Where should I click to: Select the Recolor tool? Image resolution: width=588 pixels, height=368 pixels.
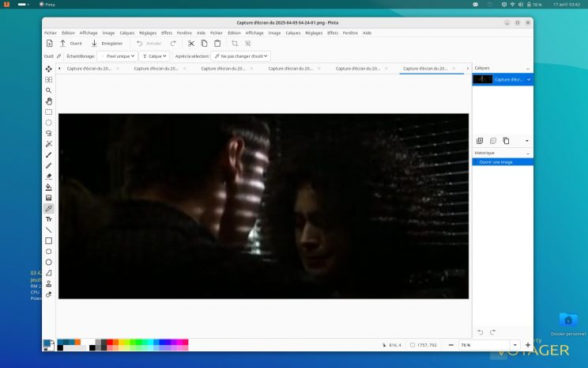(49, 294)
